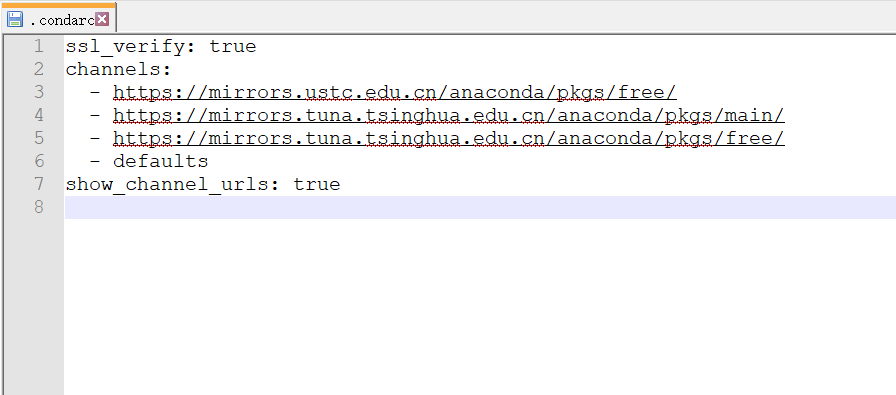896x395 pixels.
Task: Click the blue save disk icon on .condarc tab
Action: (x=15, y=19)
